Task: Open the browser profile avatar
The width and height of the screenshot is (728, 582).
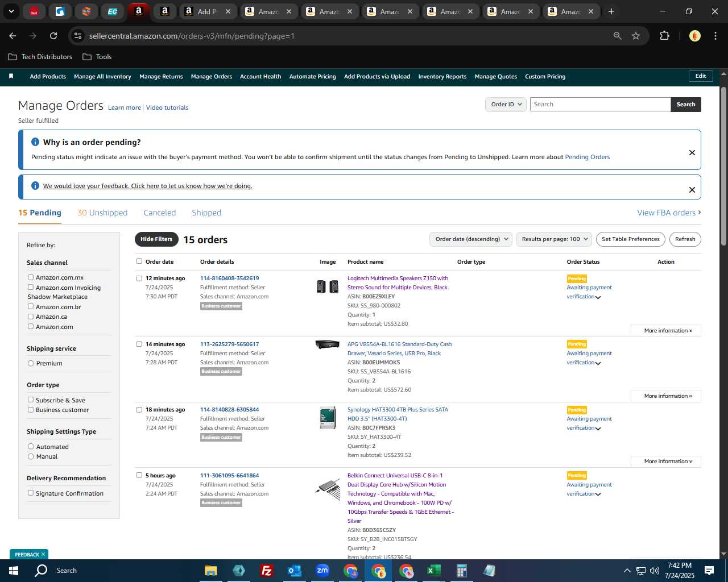Action: click(x=695, y=36)
